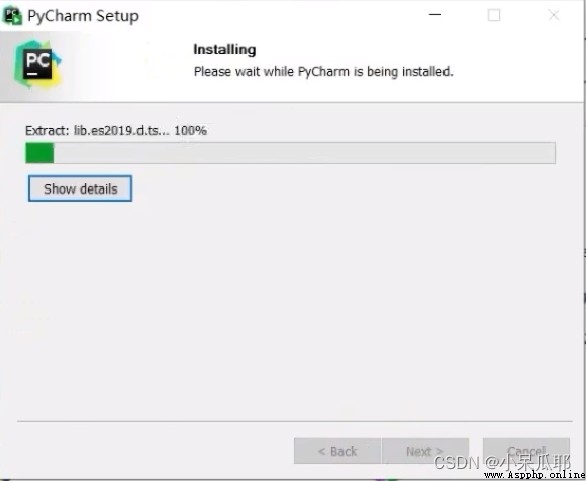This screenshot has width=586, height=481.
Task: Close the PyCharm Setup window
Action: (x=553, y=15)
